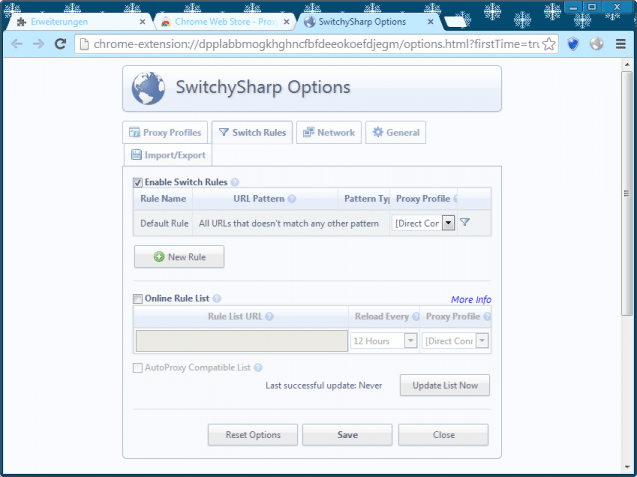Switch to the Proxy Profiles tab
This screenshot has height=477, width=637.
point(165,132)
